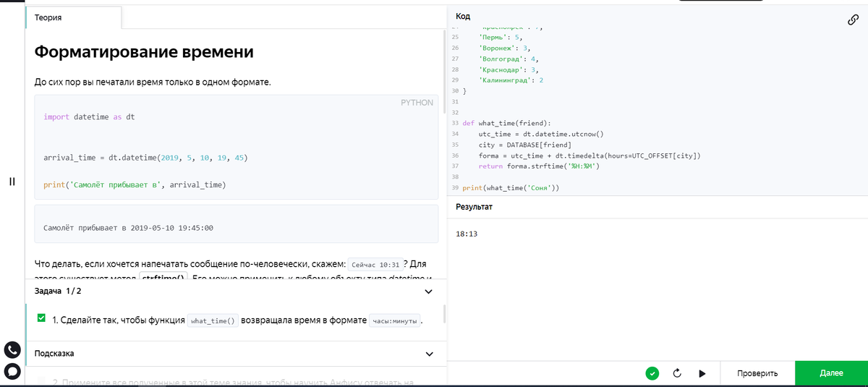Click line 'Пермь': 5 in code

pyautogui.click(x=500, y=36)
